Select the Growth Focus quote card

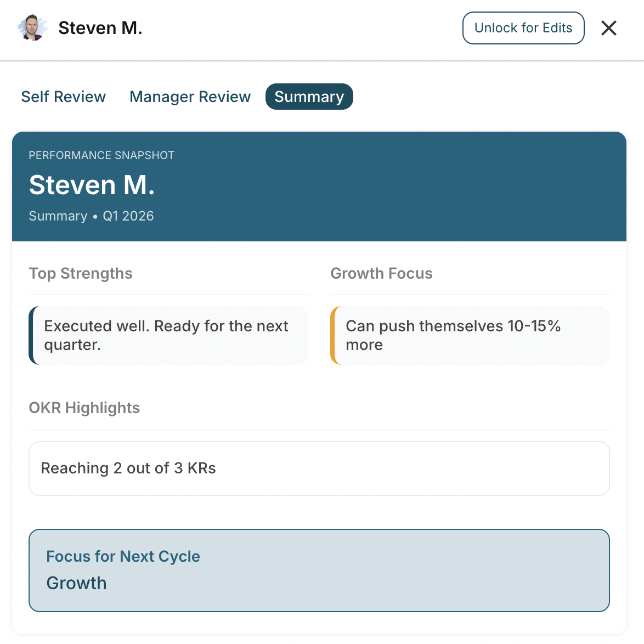click(x=470, y=335)
